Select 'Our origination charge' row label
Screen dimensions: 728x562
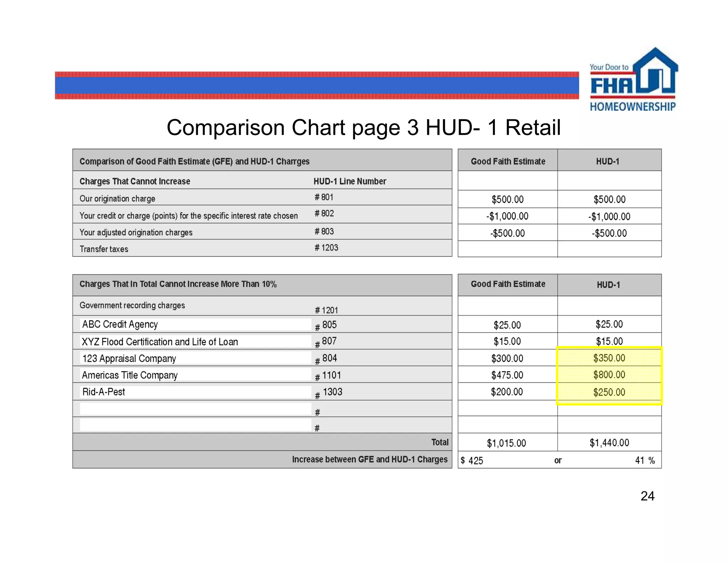click(x=117, y=199)
